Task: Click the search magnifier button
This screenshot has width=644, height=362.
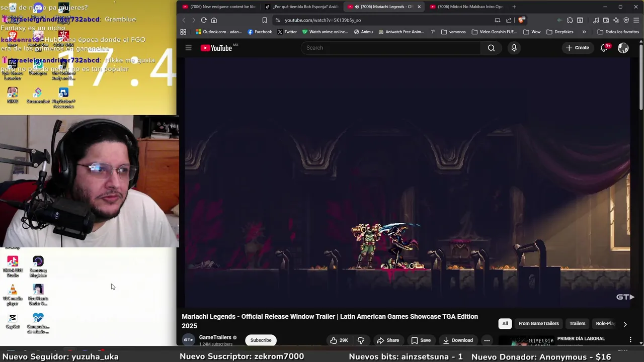Action: pyautogui.click(x=491, y=48)
